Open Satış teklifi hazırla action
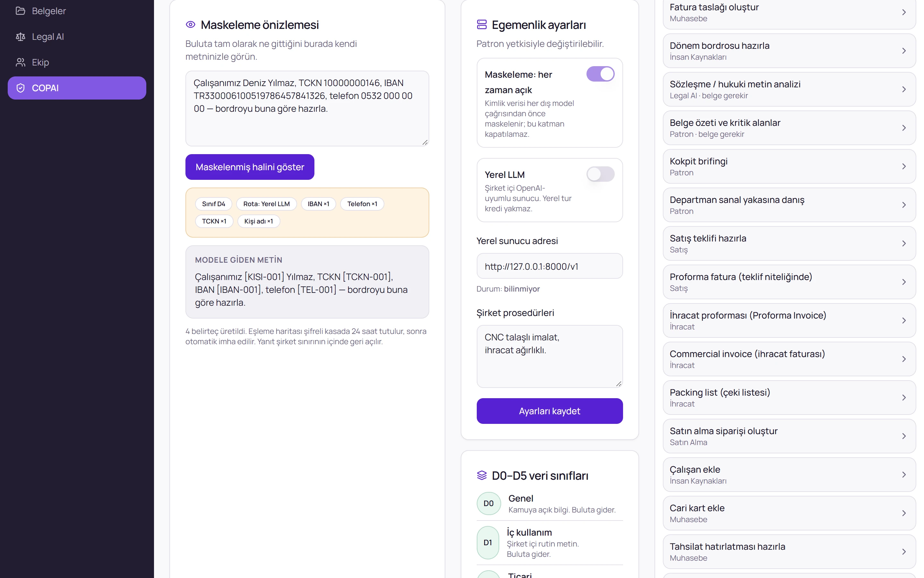 tap(789, 243)
